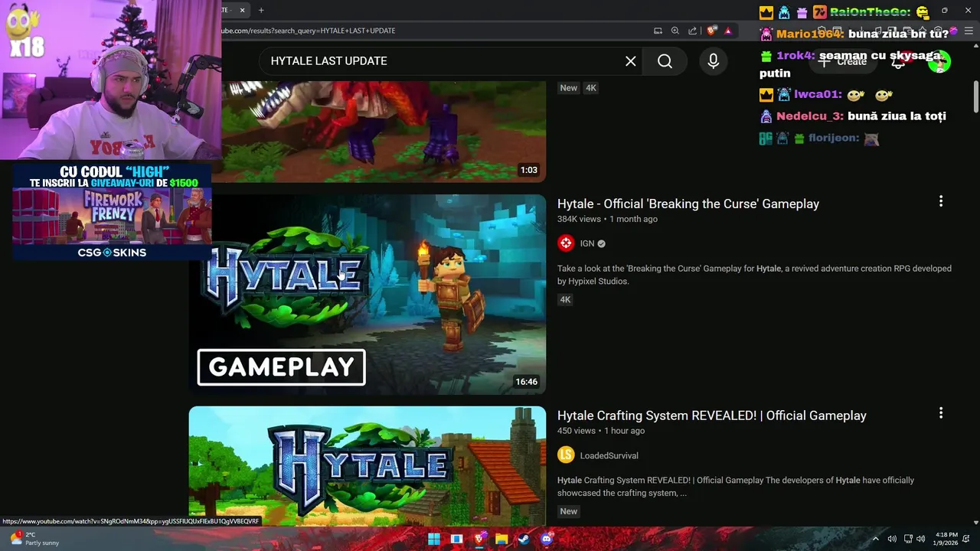Click the IGN video description text
The width and height of the screenshot is (980, 551).
pos(754,275)
